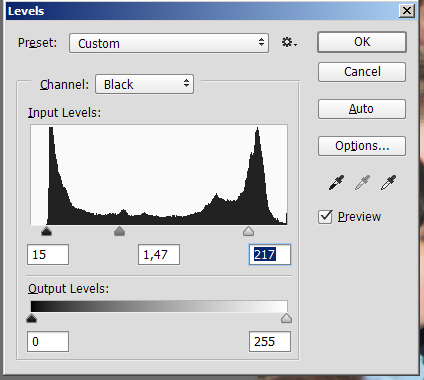Open the Channel dropdown showing Black

144,84
